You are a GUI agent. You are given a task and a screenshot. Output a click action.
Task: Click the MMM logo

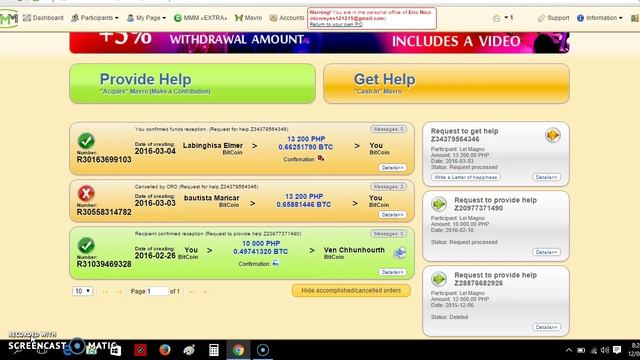pyautogui.click(x=9, y=18)
